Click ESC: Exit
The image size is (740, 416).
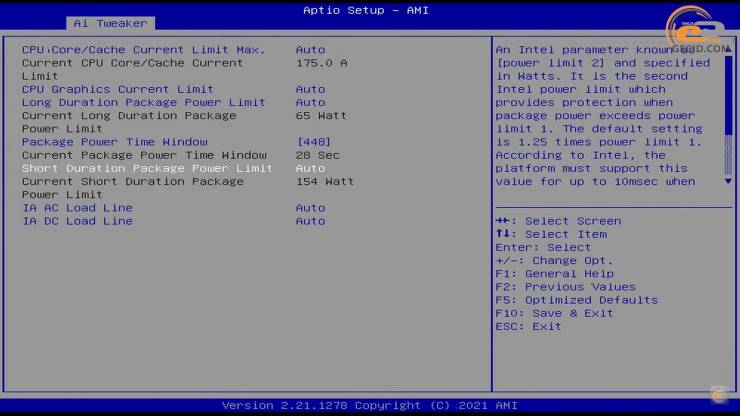pos(528,327)
